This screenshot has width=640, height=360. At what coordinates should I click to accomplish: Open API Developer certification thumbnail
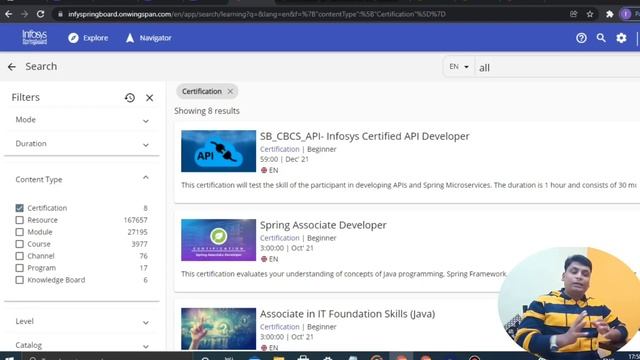point(218,151)
